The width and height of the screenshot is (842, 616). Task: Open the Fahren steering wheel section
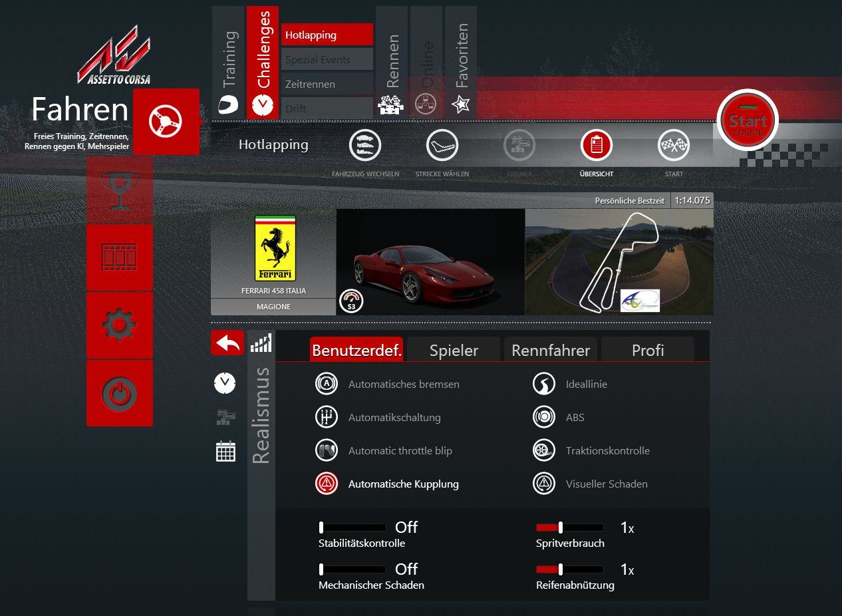[166, 122]
